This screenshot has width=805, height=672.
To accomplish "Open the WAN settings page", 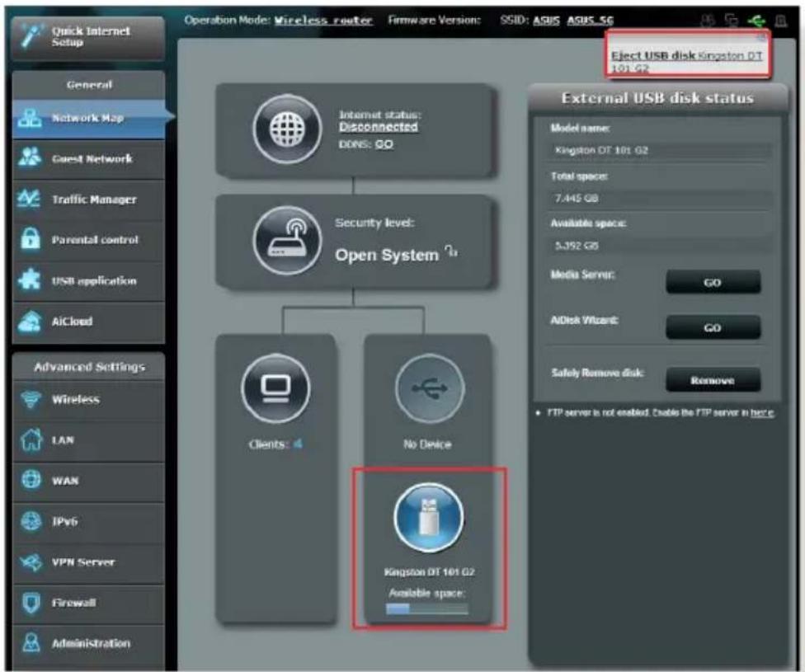I will [88, 481].
